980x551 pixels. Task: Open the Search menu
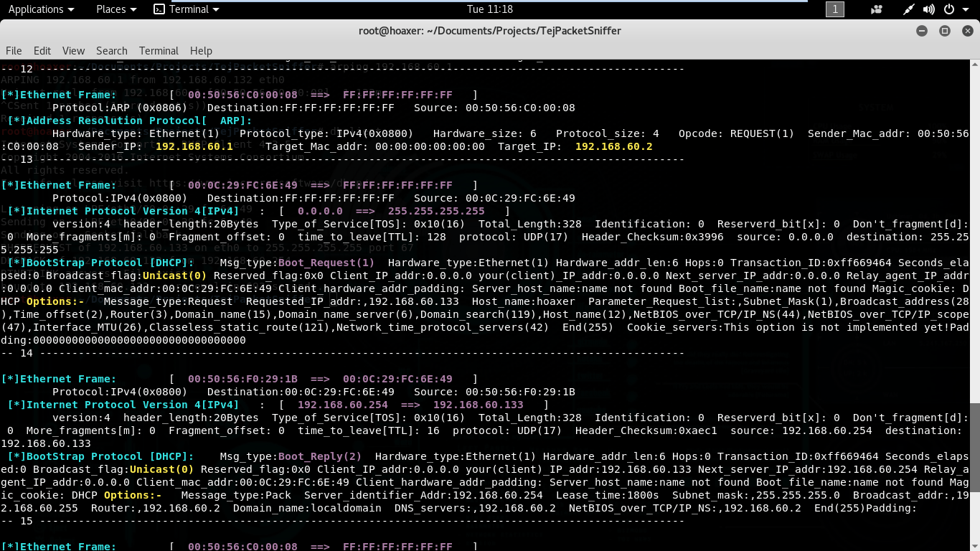pos(111,50)
